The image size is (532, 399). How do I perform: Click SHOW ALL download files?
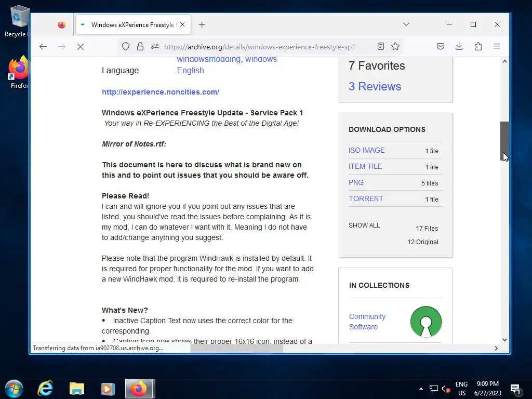pyautogui.click(x=364, y=225)
